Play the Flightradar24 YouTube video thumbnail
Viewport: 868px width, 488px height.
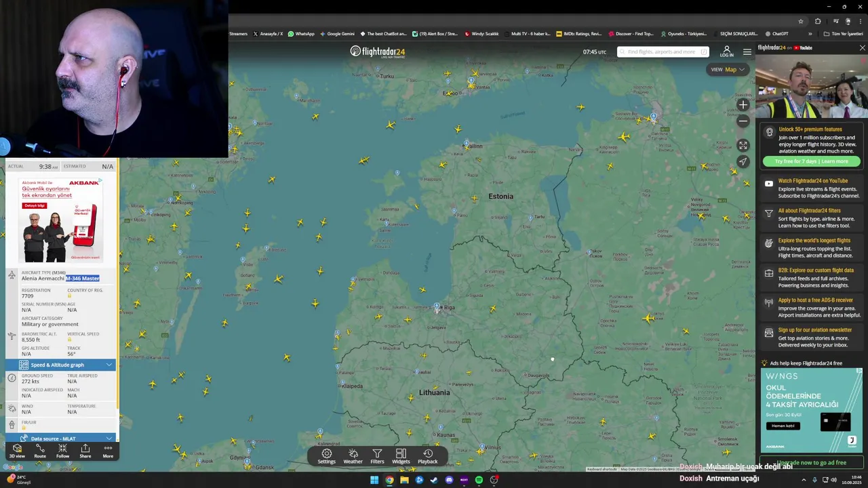811,87
